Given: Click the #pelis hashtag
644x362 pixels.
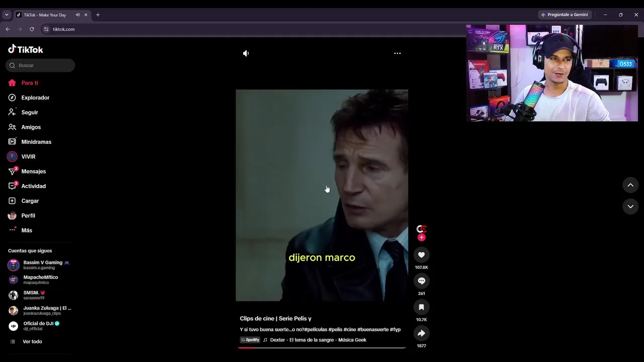Looking at the screenshot, I should 335,330.
